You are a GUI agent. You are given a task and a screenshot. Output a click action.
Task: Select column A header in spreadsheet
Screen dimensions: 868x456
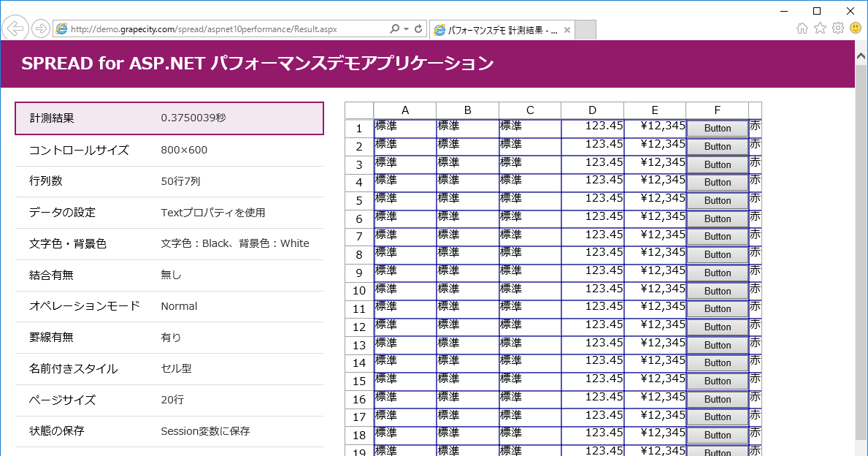(404, 110)
